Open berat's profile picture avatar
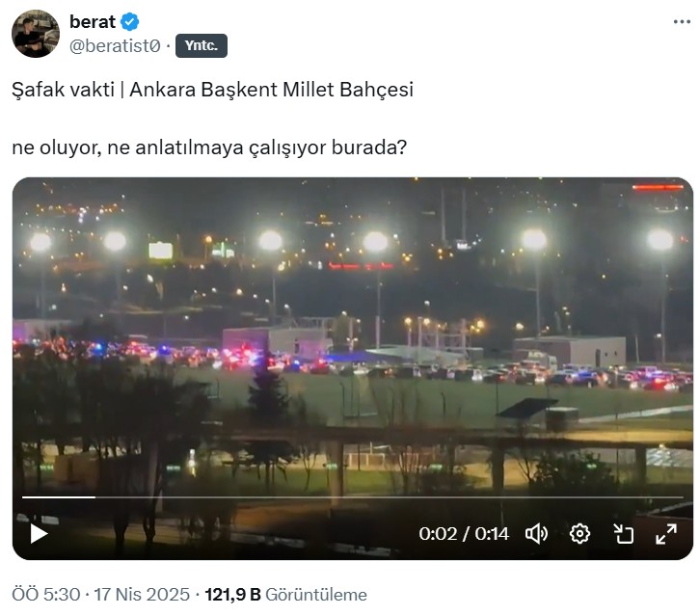The image size is (700, 615). click(x=36, y=34)
